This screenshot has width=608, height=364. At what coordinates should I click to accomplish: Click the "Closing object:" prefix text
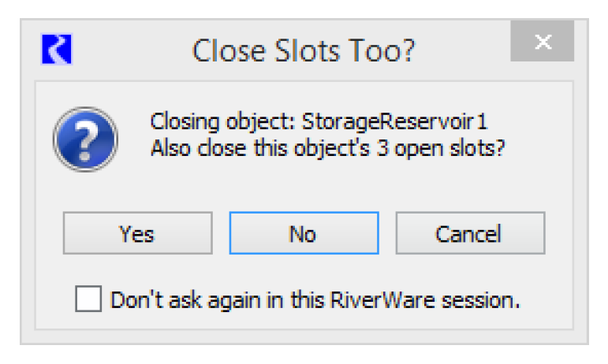point(224,122)
